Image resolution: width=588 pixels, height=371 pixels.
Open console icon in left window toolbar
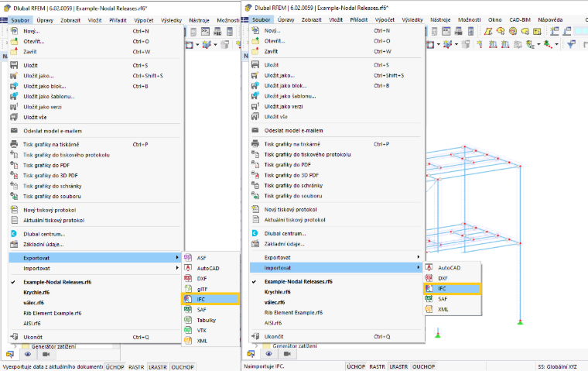click(206, 31)
